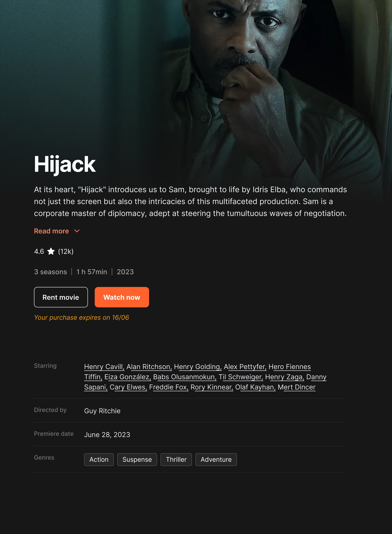Screen dimensions: 392x534
Task: Click the Rent movie button
Action: click(x=61, y=297)
